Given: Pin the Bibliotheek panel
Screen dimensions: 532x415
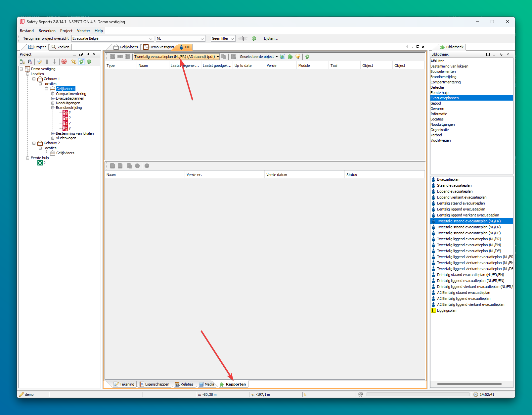Looking at the screenshot, I should 501,54.
